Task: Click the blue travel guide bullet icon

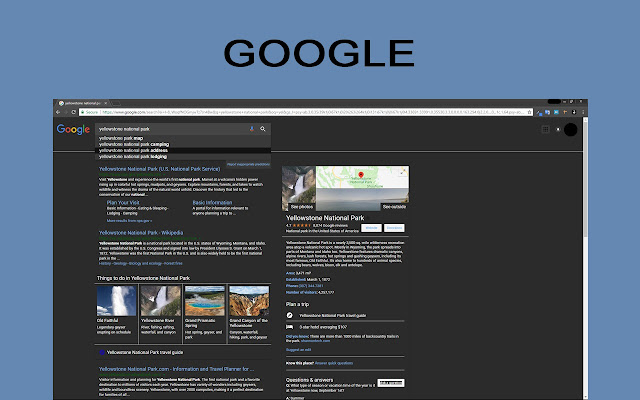Action: pyautogui.click(x=102, y=352)
